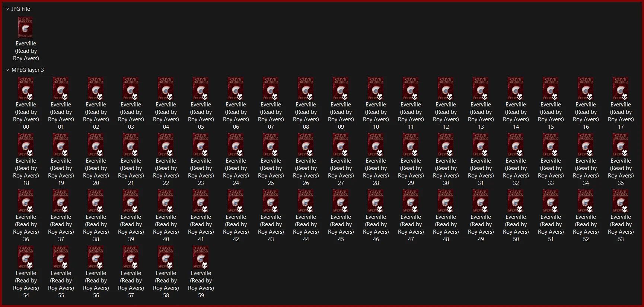This screenshot has height=307, width=644.
Task: Click the file name ending in 41
Action: [x=201, y=228]
